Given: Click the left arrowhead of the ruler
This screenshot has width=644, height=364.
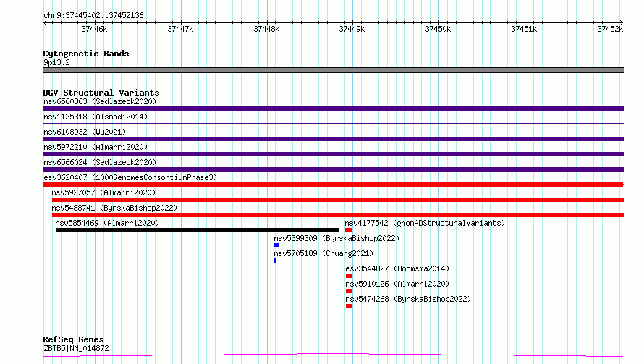Looking at the screenshot, I should click(45, 22).
